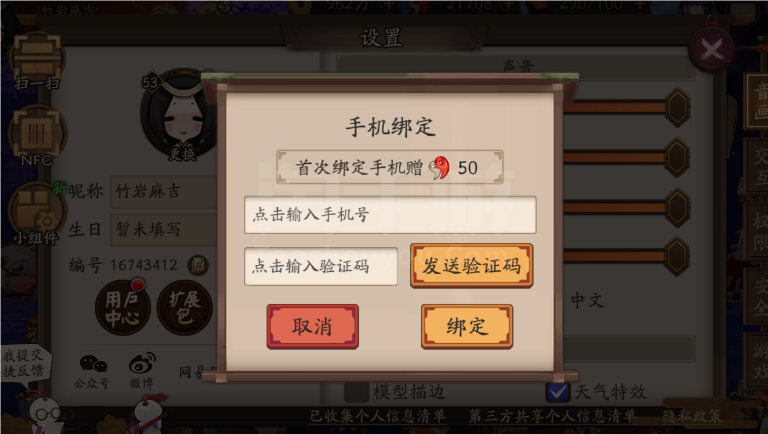Toggle the 天气特效 checkbox

tap(557, 392)
